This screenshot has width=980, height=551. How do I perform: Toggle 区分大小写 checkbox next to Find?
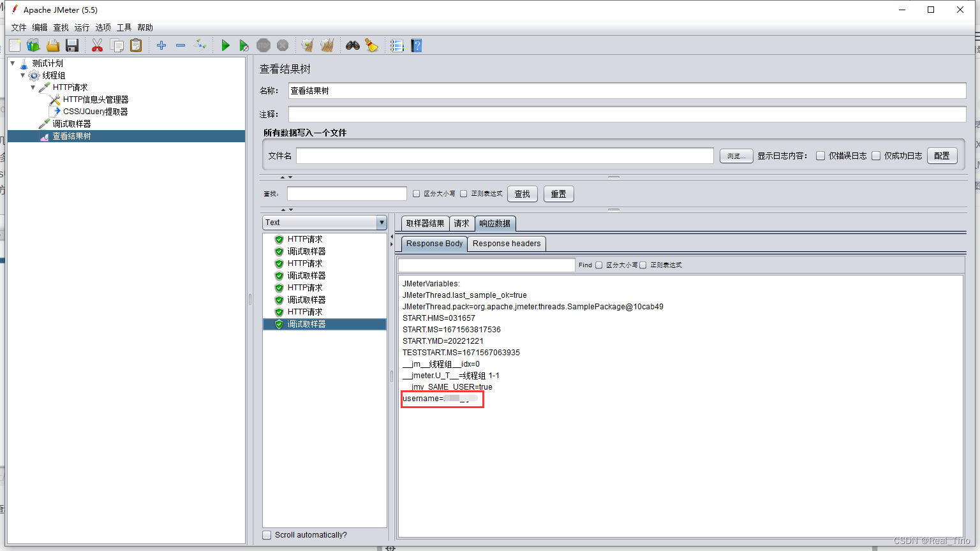(598, 265)
